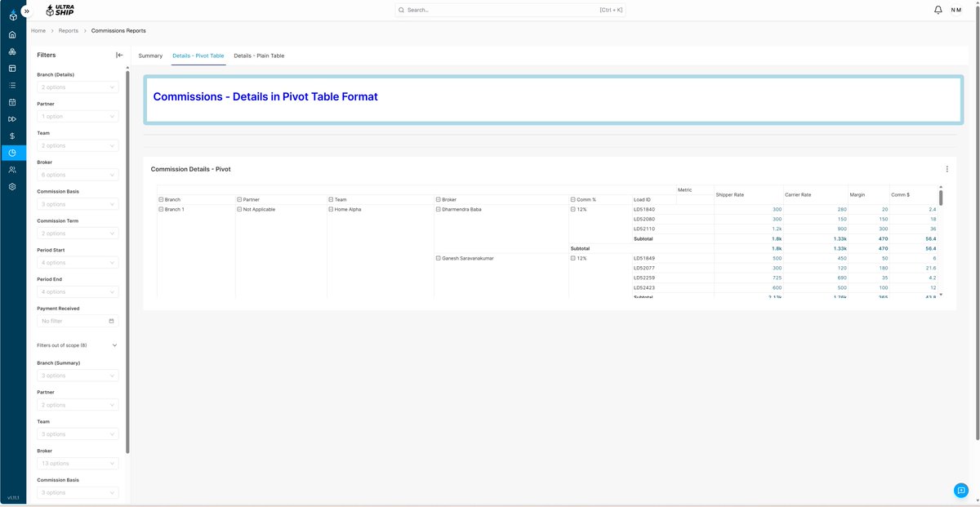The width and height of the screenshot is (980, 507).
Task: Open the Period End filter dropdown
Action: tap(78, 291)
